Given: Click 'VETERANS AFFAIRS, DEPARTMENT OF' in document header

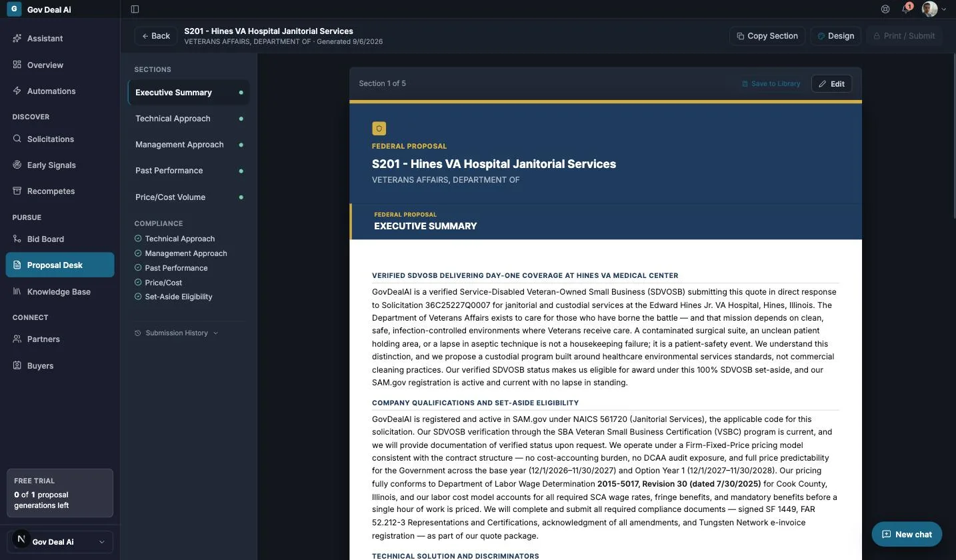Looking at the screenshot, I should (445, 180).
